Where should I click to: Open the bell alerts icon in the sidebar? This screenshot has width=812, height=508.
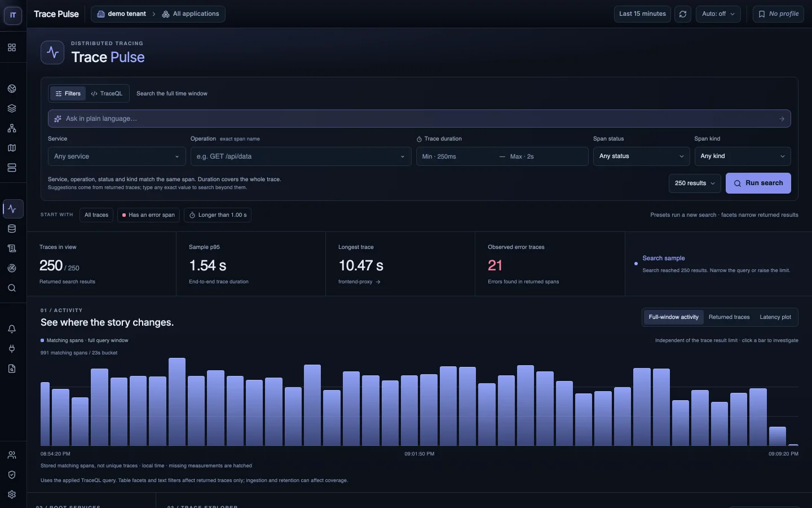(12, 329)
